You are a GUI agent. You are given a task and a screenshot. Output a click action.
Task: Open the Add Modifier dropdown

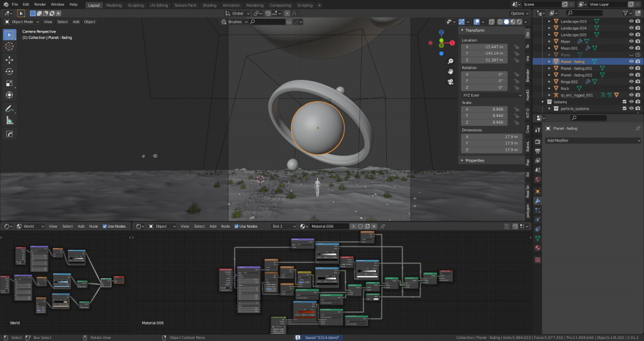tap(592, 140)
